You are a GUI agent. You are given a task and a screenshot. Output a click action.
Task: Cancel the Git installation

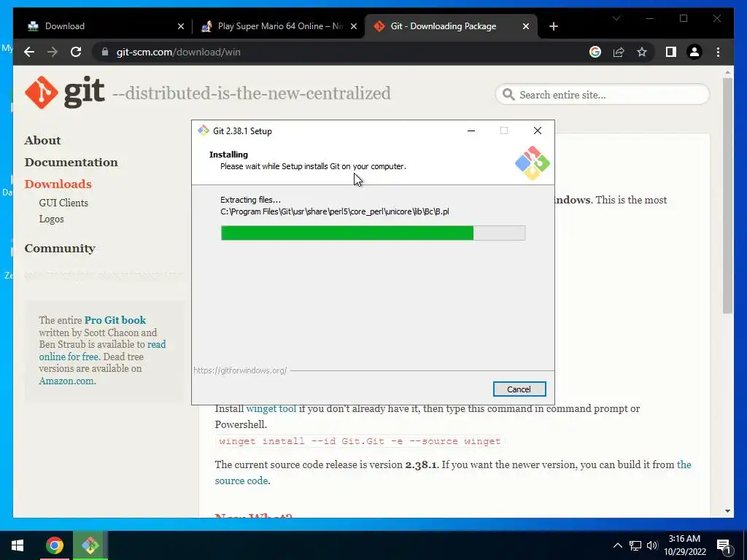pyautogui.click(x=519, y=389)
